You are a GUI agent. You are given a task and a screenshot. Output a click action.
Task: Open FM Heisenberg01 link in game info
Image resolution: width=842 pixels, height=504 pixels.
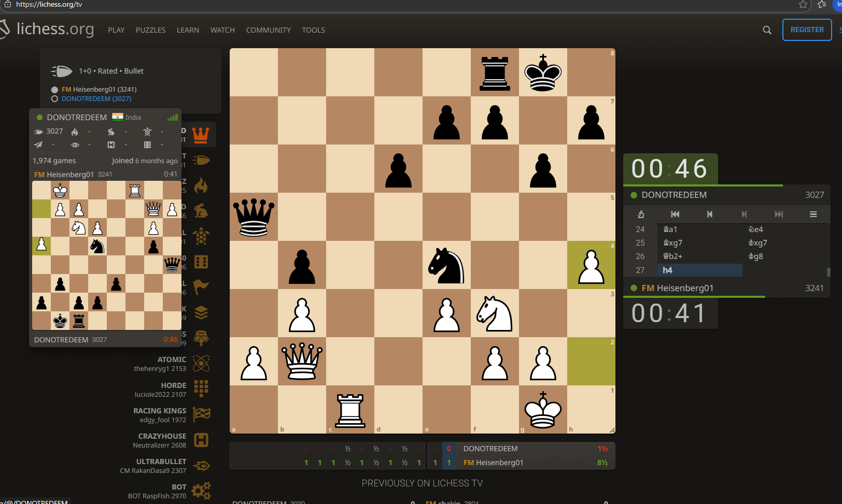[99, 90]
